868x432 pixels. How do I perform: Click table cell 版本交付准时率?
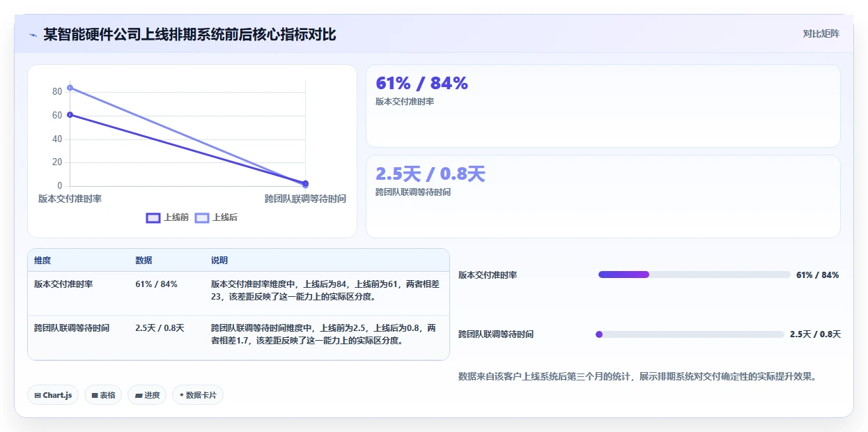63,284
